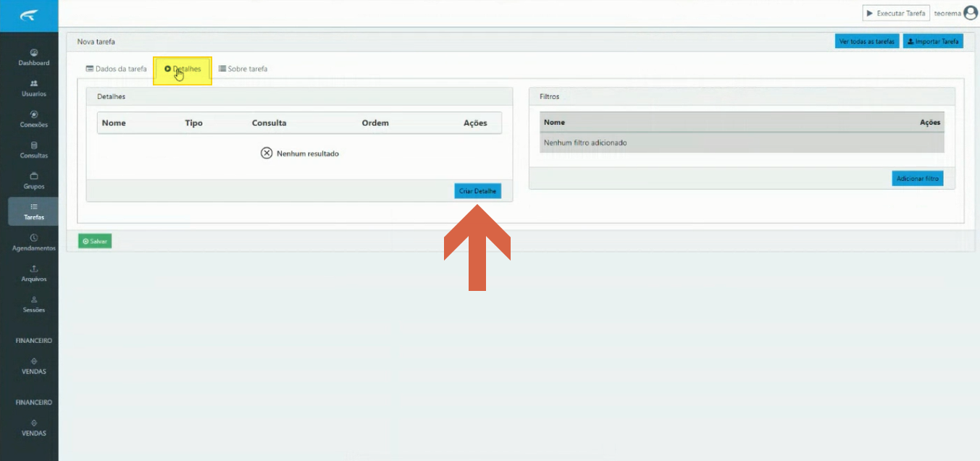This screenshot has width=980, height=461.
Task: Click the teorema user avatar icon
Action: tap(970, 13)
